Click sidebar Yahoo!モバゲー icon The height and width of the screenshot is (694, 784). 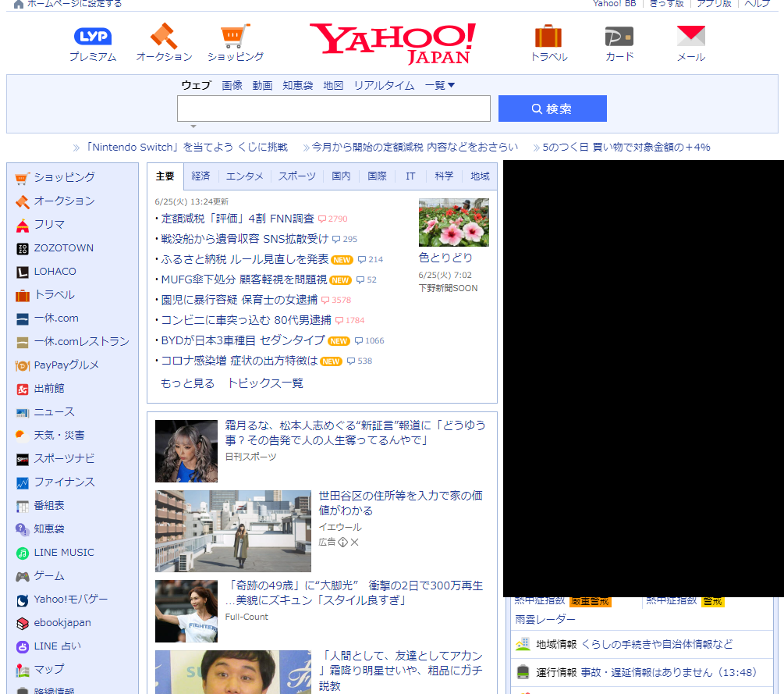click(23, 600)
